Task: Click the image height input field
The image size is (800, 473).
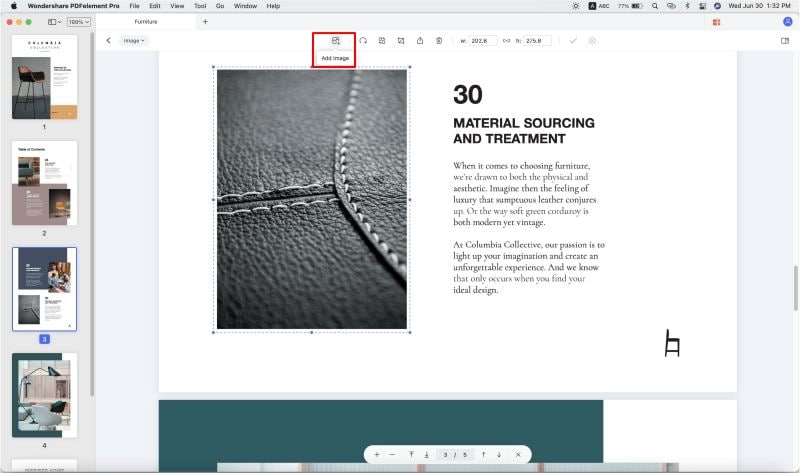Action: coord(537,41)
